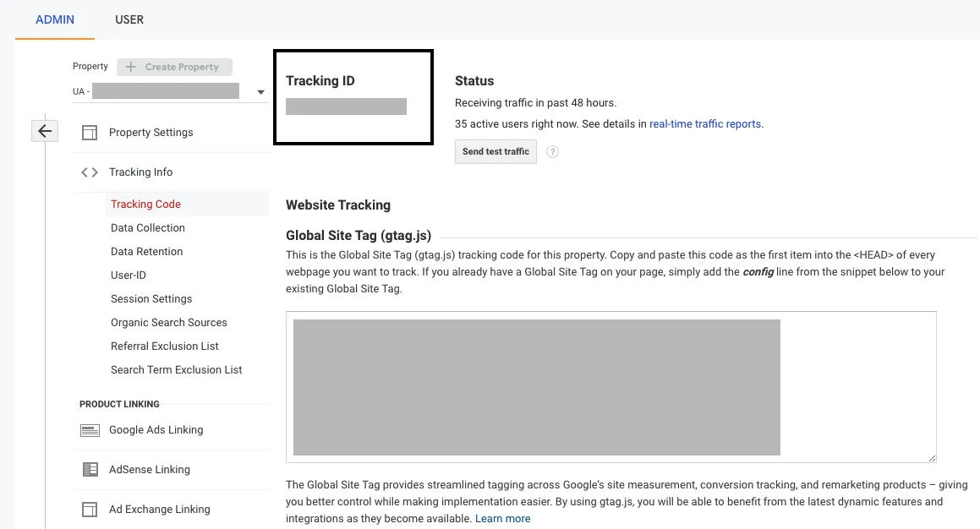Click the redacted Tracking ID value
This screenshot has height=529, width=980.
346,106
